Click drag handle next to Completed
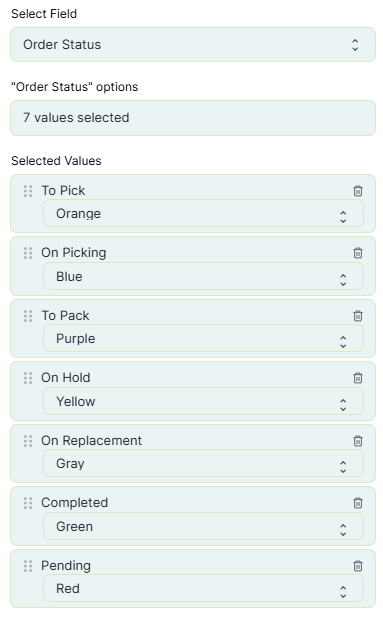 click(28, 503)
